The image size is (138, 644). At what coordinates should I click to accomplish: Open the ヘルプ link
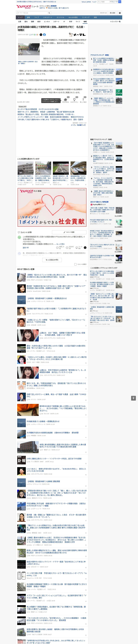click(94, 2)
